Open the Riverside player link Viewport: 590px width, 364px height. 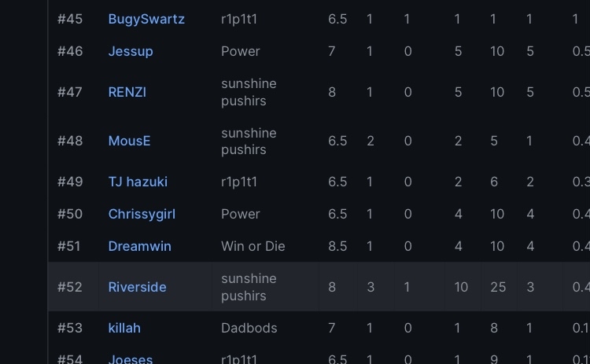(137, 287)
